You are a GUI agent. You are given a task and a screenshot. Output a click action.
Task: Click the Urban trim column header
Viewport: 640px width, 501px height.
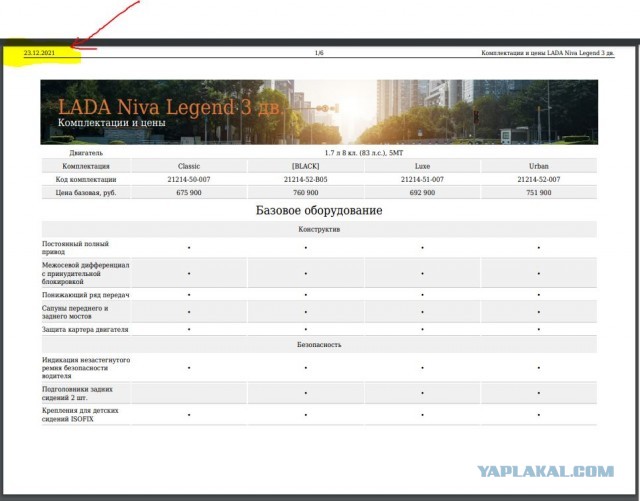pyautogui.click(x=539, y=166)
